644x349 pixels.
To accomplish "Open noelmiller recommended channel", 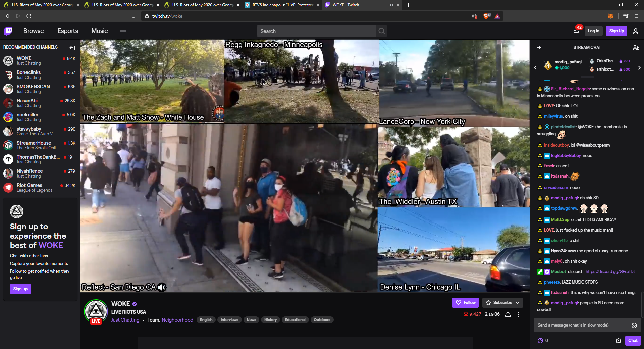I will pyautogui.click(x=40, y=117).
